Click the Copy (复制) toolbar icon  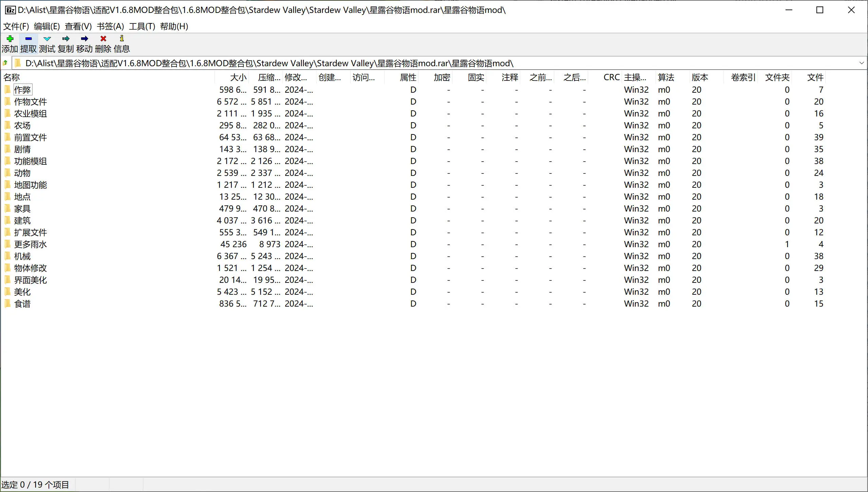[x=66, y=39]
